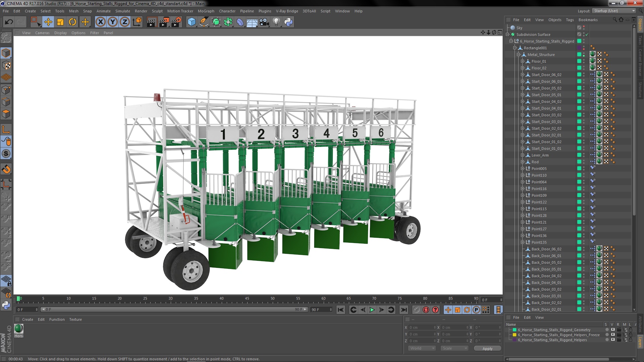Go to start of animation

click(x=341, y=310)
